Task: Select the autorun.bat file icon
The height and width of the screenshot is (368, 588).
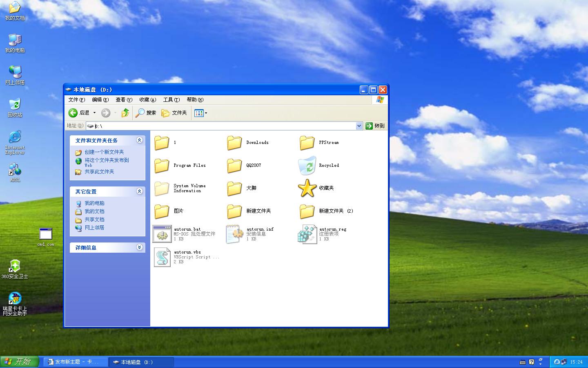Action: 162,234
